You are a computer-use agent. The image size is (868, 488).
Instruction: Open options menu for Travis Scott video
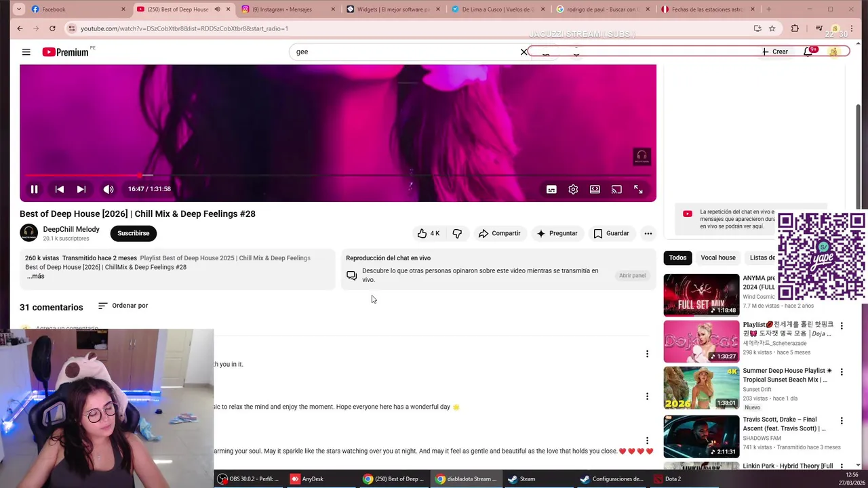tap(842, 421)
